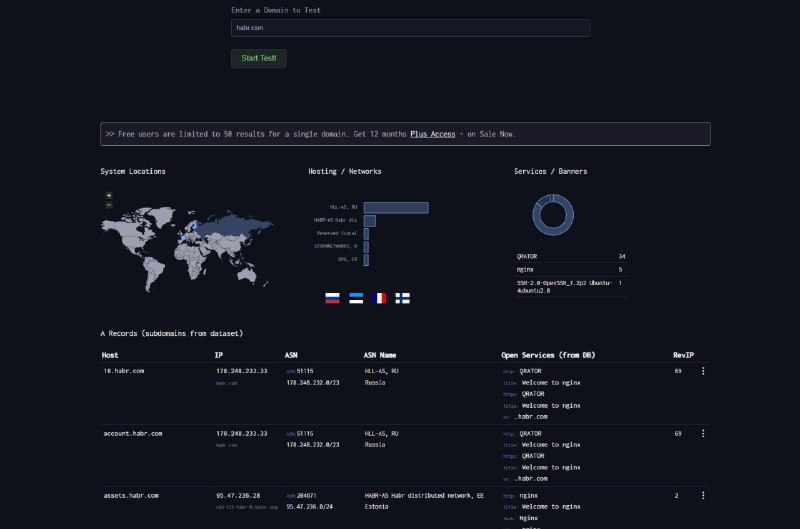Click the Open Services (from DB) header
This screenshot has width=800, height=529.
coord(548,355)
